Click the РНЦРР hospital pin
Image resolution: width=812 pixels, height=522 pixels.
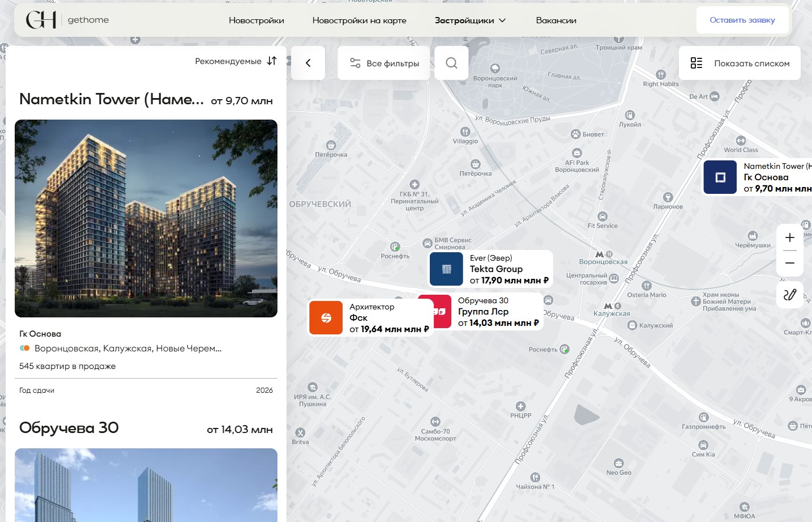tap(520, 406)
